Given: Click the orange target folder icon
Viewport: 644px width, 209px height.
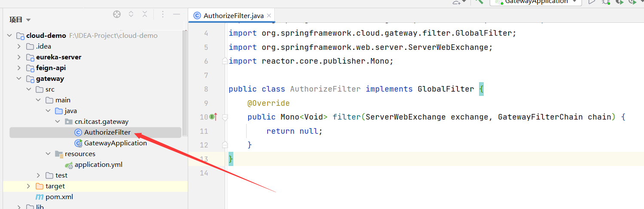Looking at the screenshot, I should click(40, 186).
